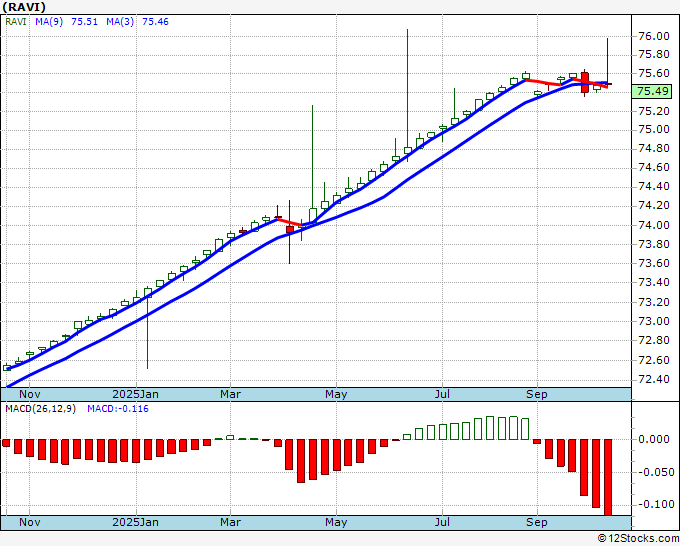This screenshot has height=546, width=680.
Task: Click the tallest red MACD bar at far right
Action: [x=608, y=477]
